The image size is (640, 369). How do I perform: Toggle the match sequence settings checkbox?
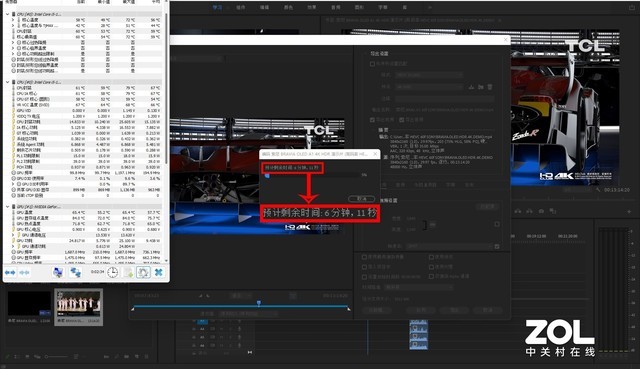(x=372, y=64)
